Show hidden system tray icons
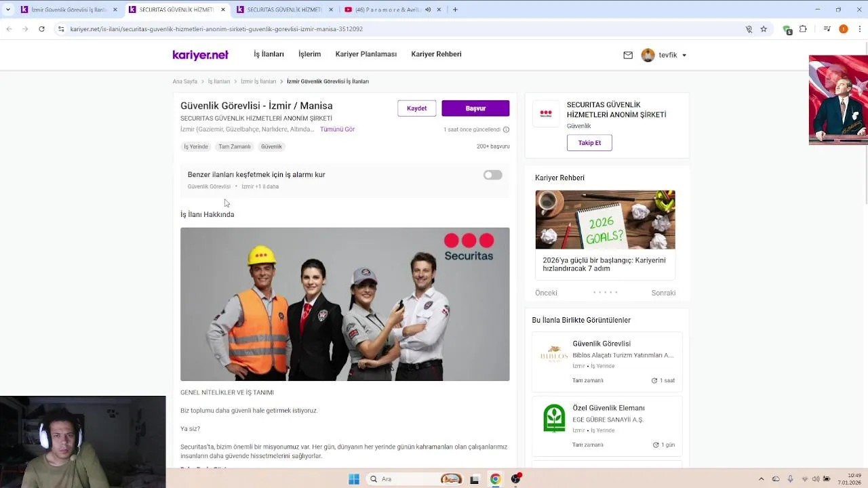868x488 pixels. point(761,479)
